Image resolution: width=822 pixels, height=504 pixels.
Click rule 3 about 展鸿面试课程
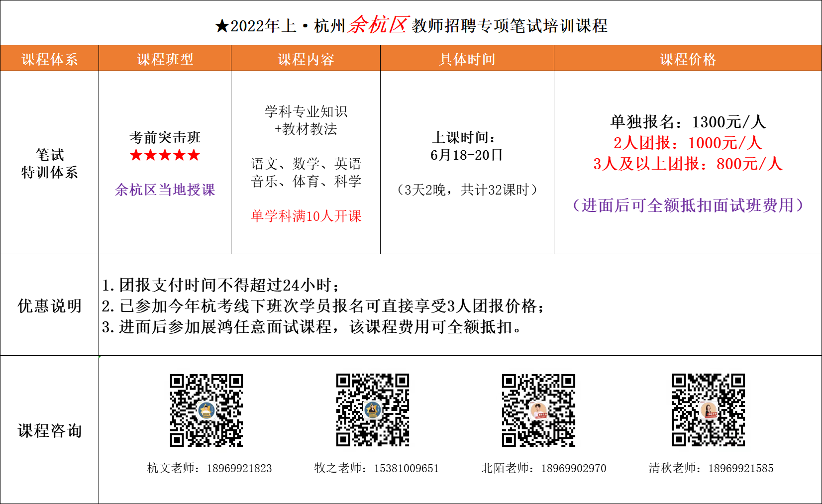[311, 327]
